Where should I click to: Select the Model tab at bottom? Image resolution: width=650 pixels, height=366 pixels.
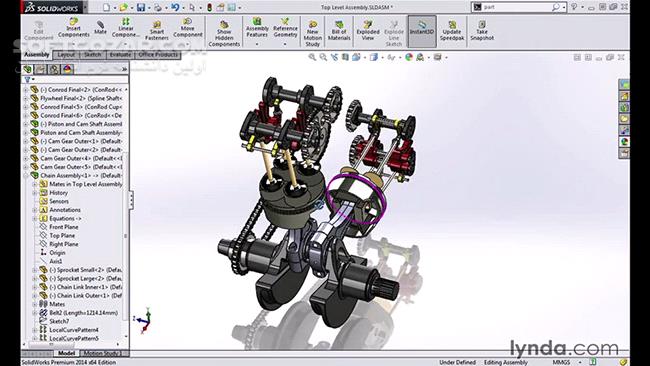[x=66, y=353]
